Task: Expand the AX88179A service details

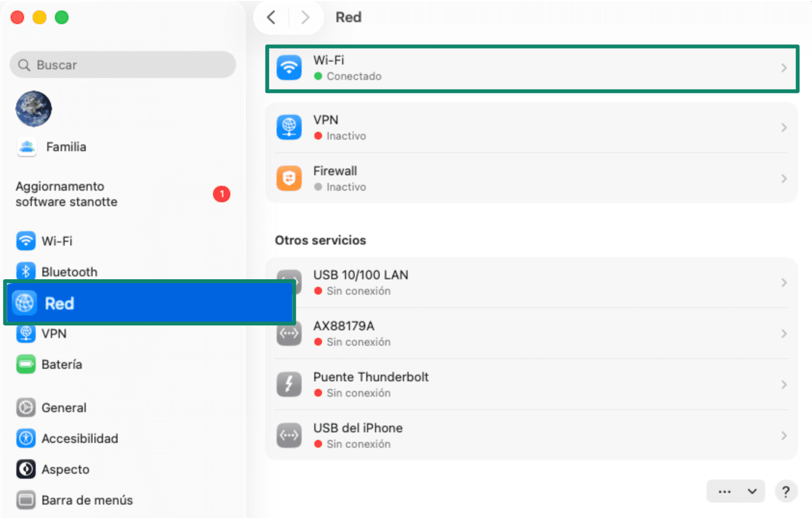Action: (784, 333)
